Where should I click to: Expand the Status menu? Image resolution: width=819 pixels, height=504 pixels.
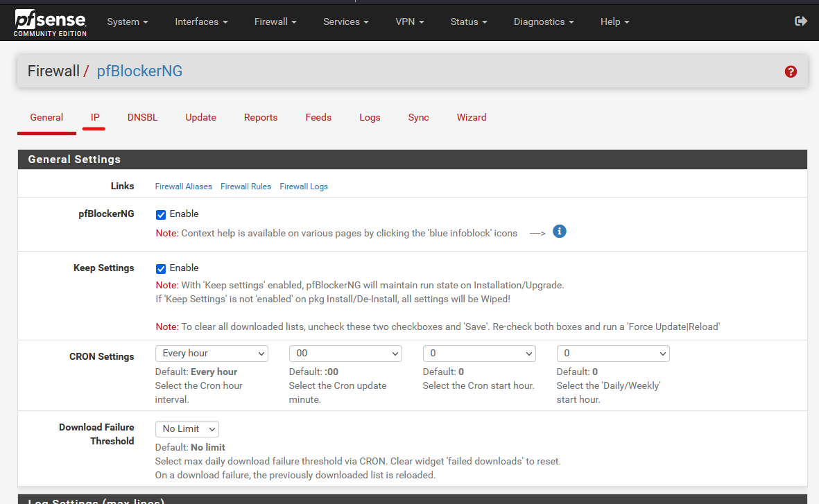tap(469, 21)
